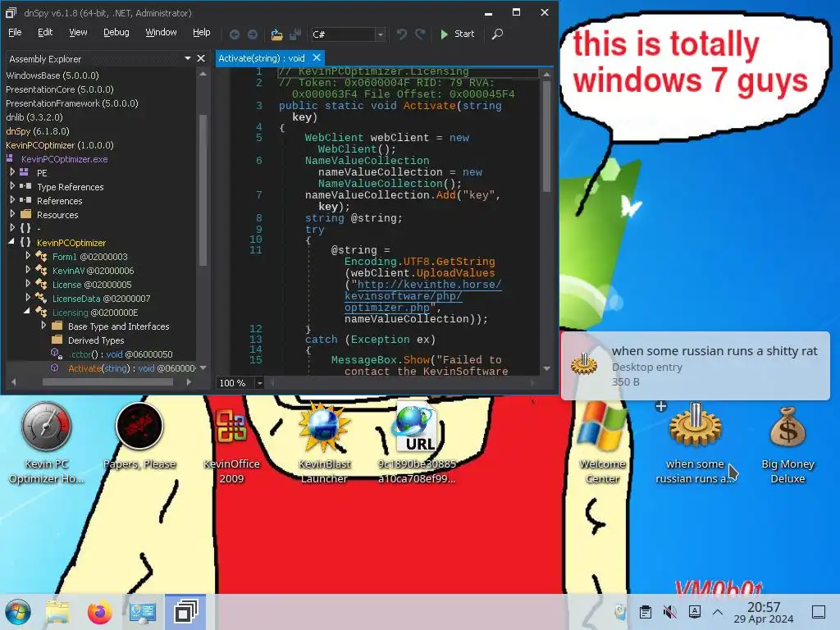840x630 pixels.
Task: Click the Open file toolbar icon
Action: [276, 34]
